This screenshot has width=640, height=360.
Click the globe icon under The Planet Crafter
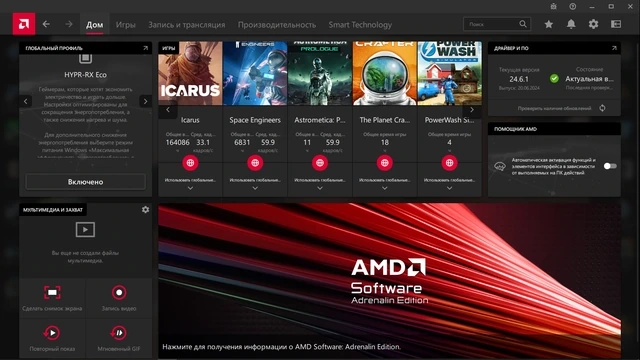(384, 163)
